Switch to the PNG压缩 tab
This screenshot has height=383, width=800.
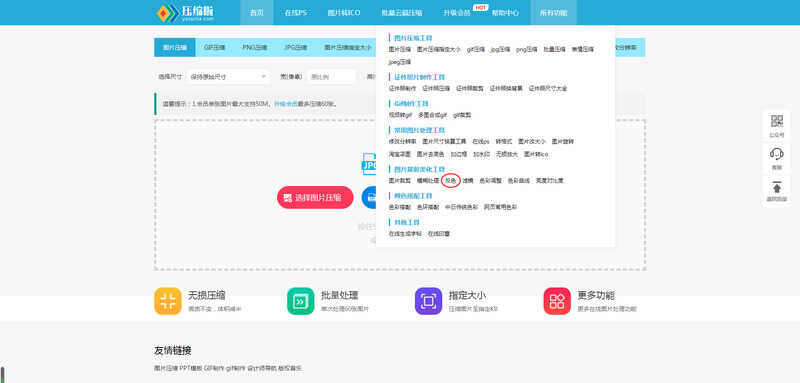(255, 47)
